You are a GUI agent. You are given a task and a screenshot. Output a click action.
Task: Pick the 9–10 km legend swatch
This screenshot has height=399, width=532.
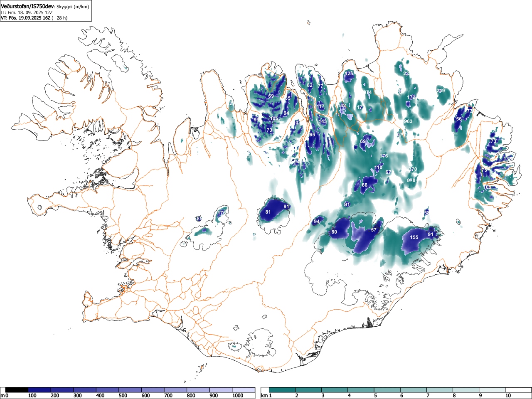coord(493,390)
